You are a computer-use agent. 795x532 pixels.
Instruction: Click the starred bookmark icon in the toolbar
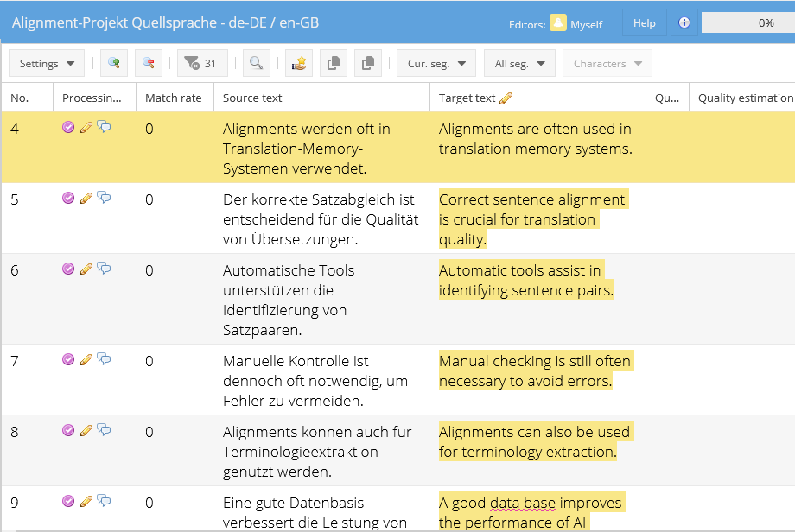(298, 64)
